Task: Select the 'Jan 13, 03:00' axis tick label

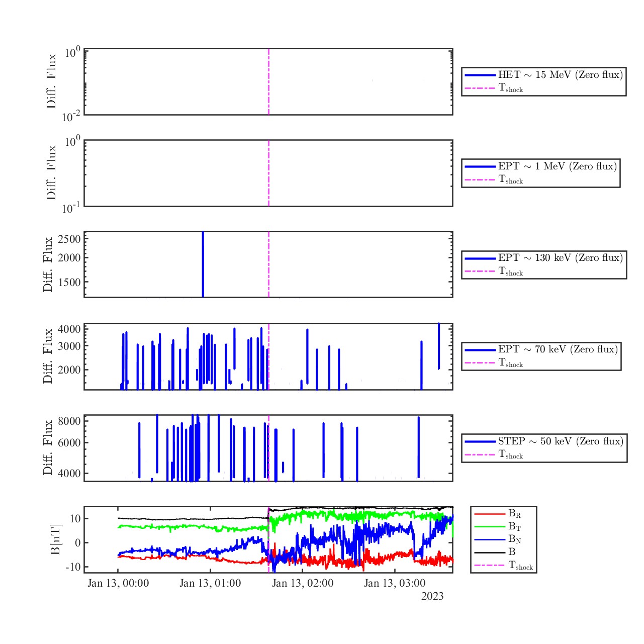Action: pyautogui.click(x=395, y=583)
